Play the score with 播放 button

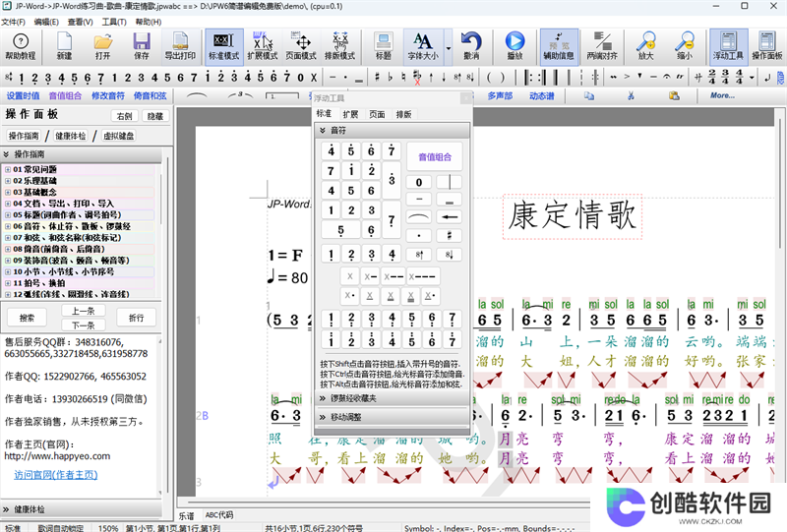pyautogui.click(x=515, y=46)
